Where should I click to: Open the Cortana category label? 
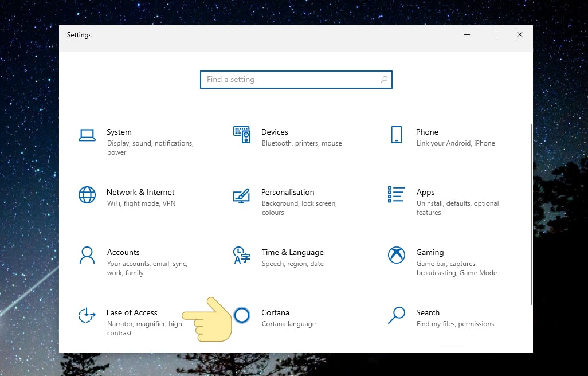pyautogui.click(x=275, y=312)
